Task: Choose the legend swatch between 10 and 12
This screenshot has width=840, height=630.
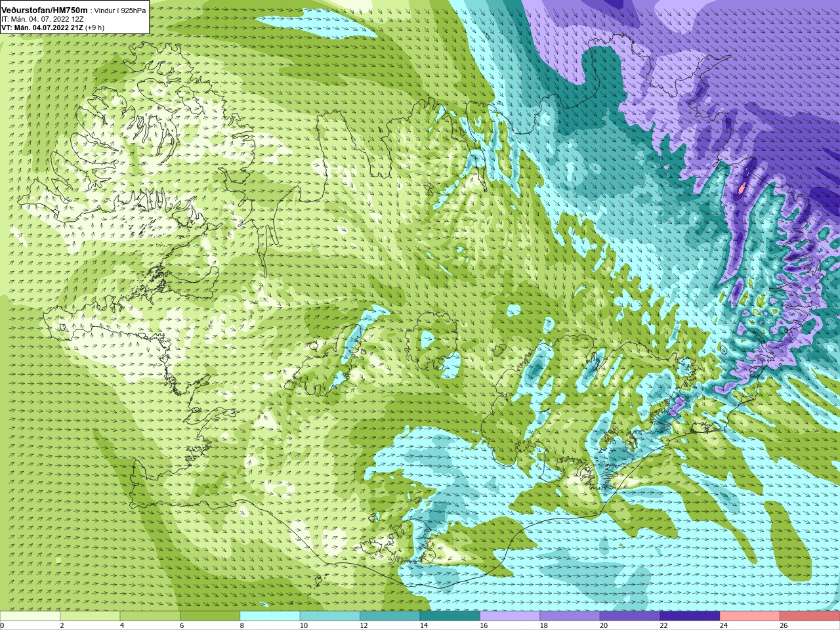Action: point(330,616)
